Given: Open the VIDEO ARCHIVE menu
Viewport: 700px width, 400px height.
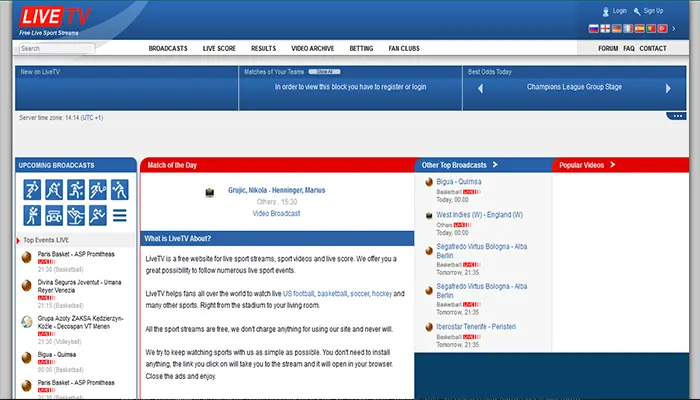Looking at the screenshot, I should click(x=312, y=48).
